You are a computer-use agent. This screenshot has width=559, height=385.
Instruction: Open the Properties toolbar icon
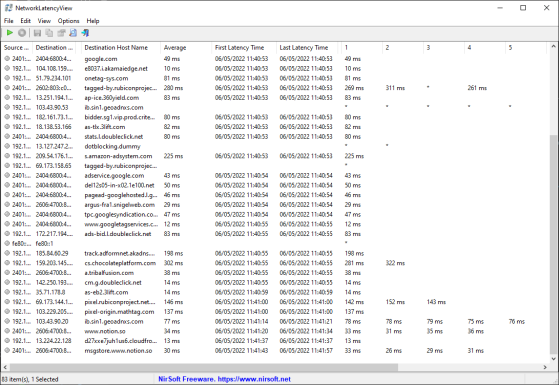click(x=61, y=33)
